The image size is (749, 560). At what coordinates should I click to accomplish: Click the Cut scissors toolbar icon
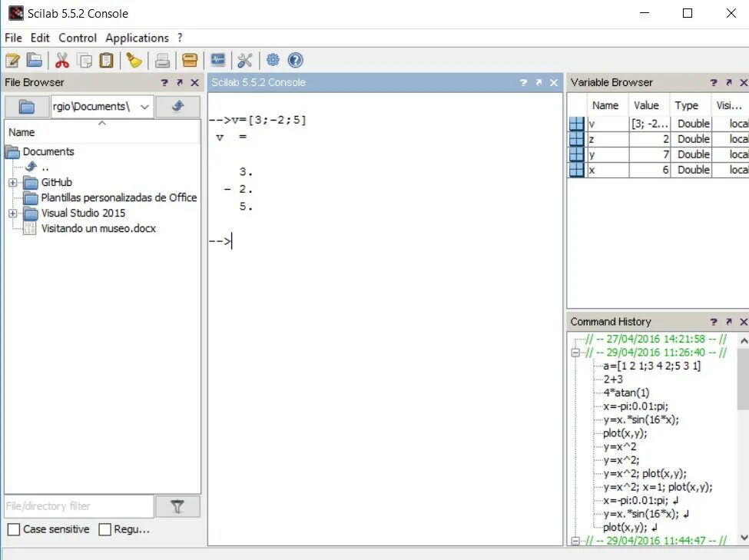click(x=62, y=60)
